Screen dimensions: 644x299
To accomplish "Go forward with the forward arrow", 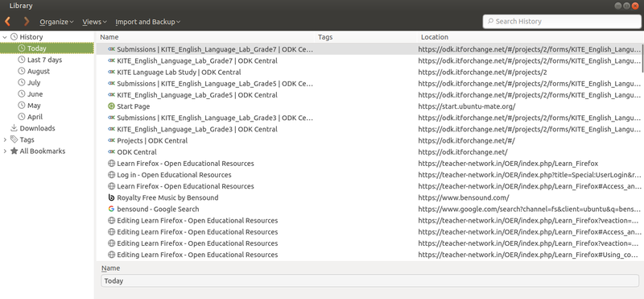I will coord(27,22).
